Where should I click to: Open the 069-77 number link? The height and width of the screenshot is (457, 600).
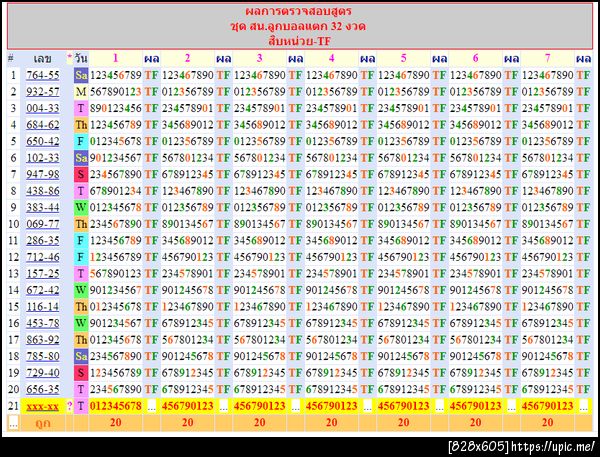click(42, 224)
